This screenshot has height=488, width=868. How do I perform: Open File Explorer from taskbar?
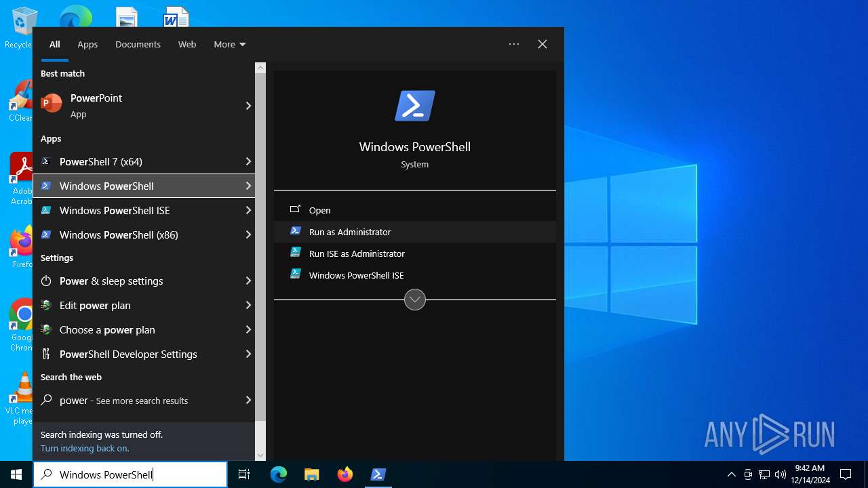pyautogui.click(x=311, y=474)
